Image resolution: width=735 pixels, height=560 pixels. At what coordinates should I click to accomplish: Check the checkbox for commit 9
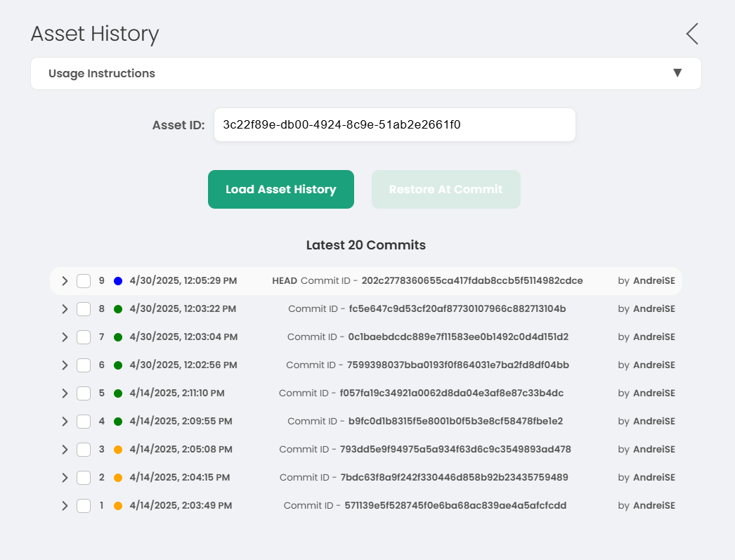pos(84,281)
